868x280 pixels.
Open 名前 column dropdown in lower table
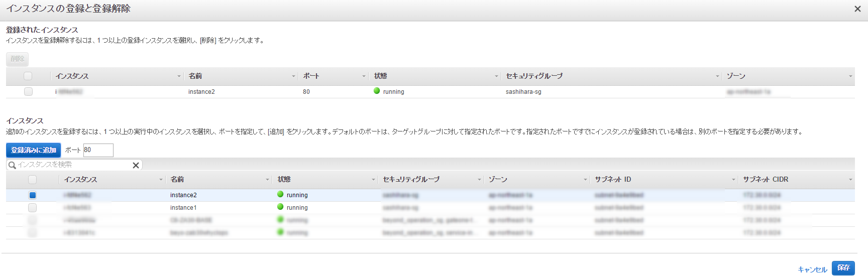(x=268, y=180)
